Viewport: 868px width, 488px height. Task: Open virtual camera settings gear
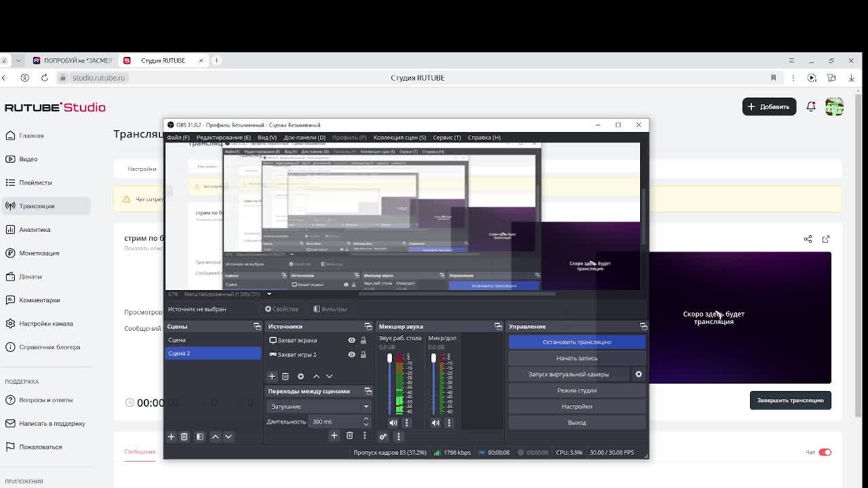pos(638,374)
